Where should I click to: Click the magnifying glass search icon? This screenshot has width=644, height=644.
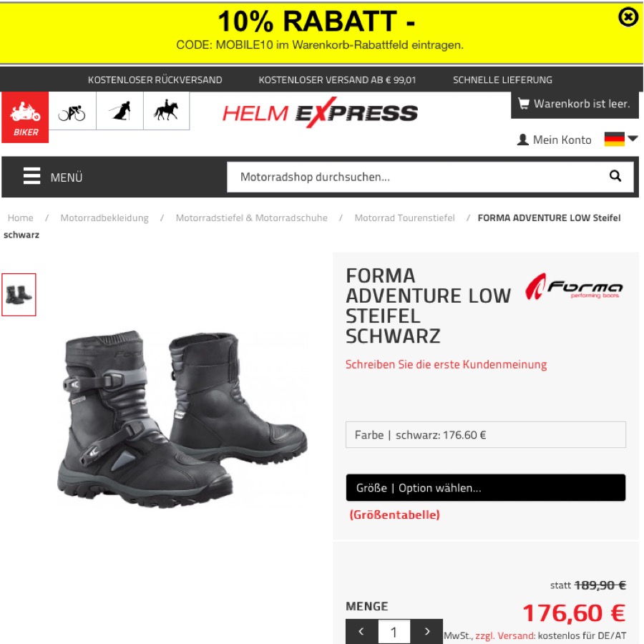click(615, 176)
